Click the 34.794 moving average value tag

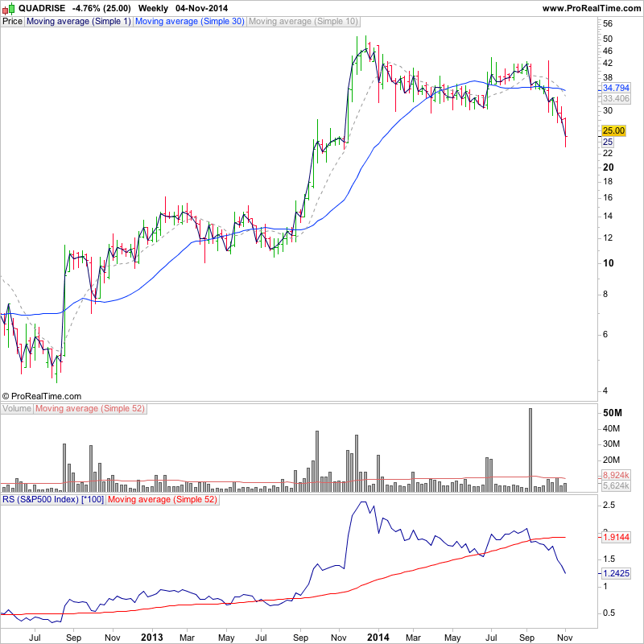coord(616,88)
